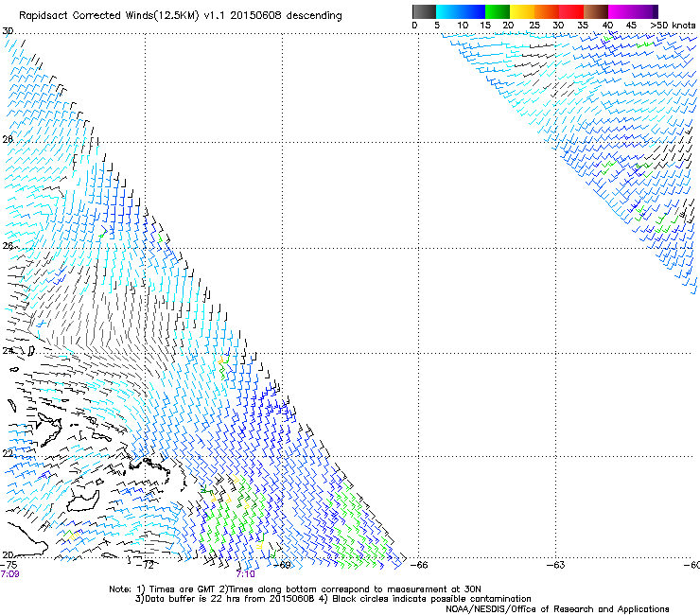The height and width of the screenshot is (615, 700).
Task: Click the 'Note: 1) Times are GMT' line
Action: tap(294, 589)
